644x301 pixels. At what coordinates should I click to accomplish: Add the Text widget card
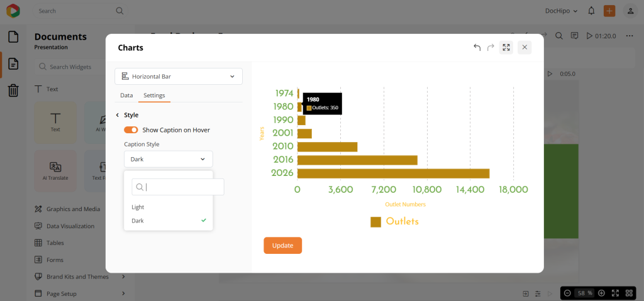click(x=55, y=123)
